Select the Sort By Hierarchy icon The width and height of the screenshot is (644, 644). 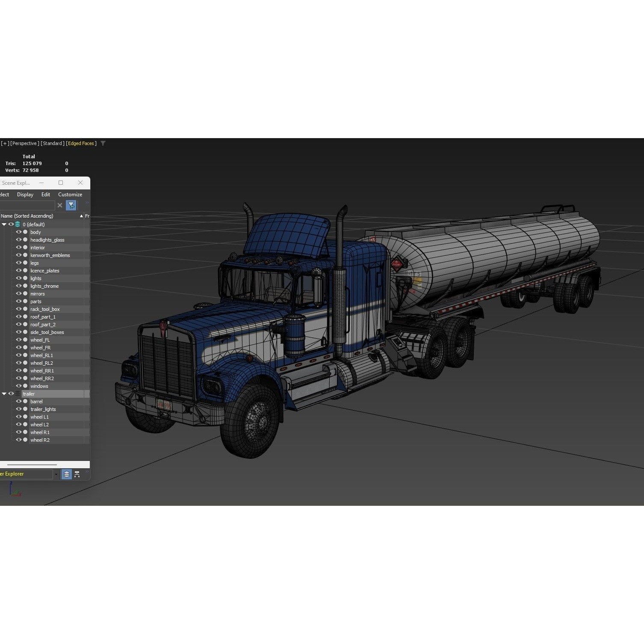[x=77, y=474]
